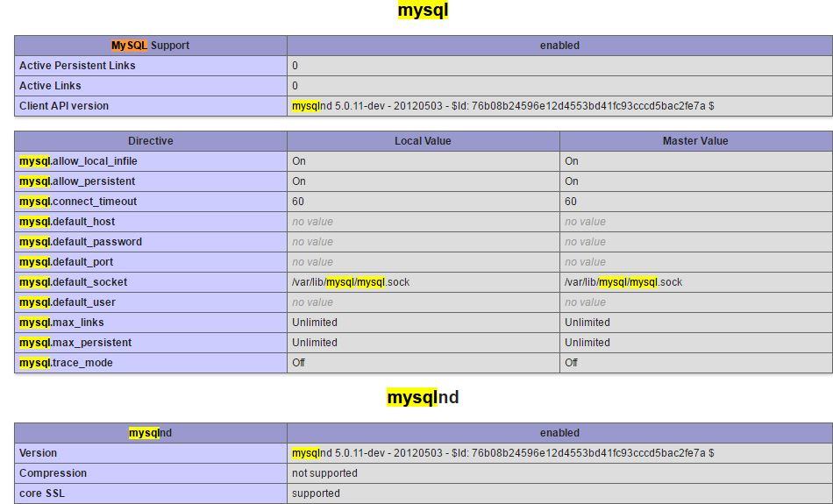Select the "core SSL" label

click(x=42, y=493)
